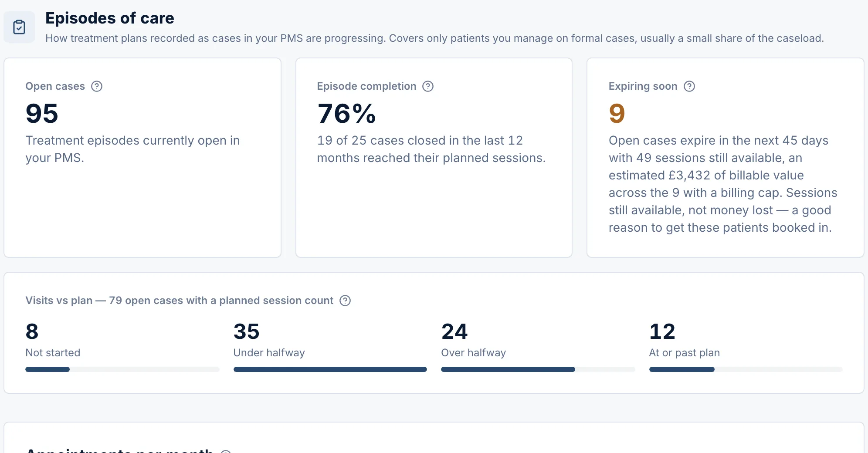The height and width of the screenshot is (453, 868).
Task: Select the Not started progress bar
Action: (x=122, y=369)
